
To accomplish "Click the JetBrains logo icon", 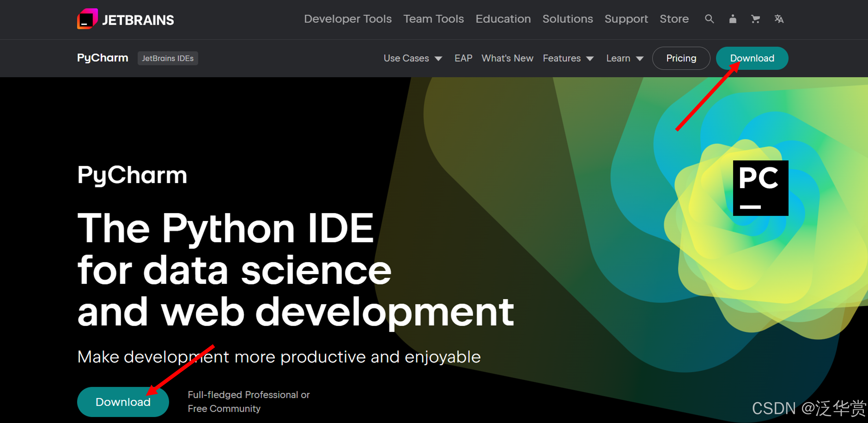I will tap(87, 19).
